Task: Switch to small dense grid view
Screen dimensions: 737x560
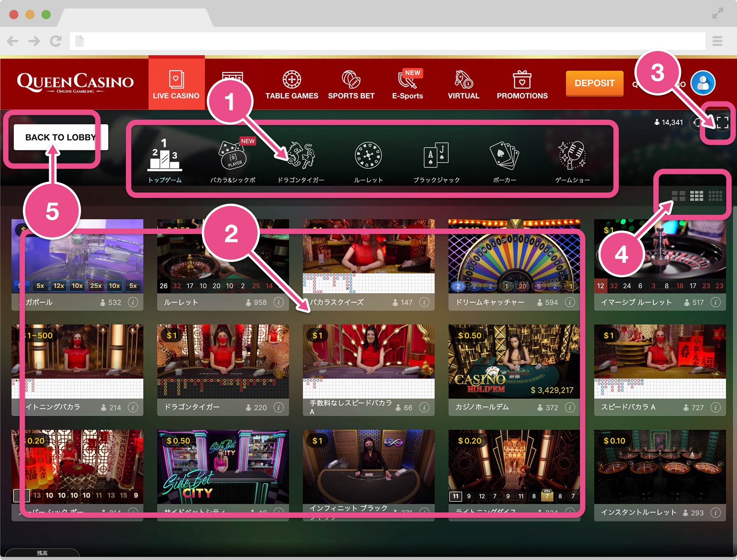Action: [715, 196]
